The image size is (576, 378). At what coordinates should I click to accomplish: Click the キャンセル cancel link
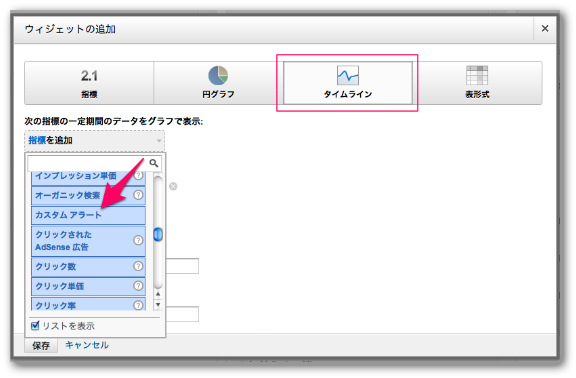(x=87, y=345)
